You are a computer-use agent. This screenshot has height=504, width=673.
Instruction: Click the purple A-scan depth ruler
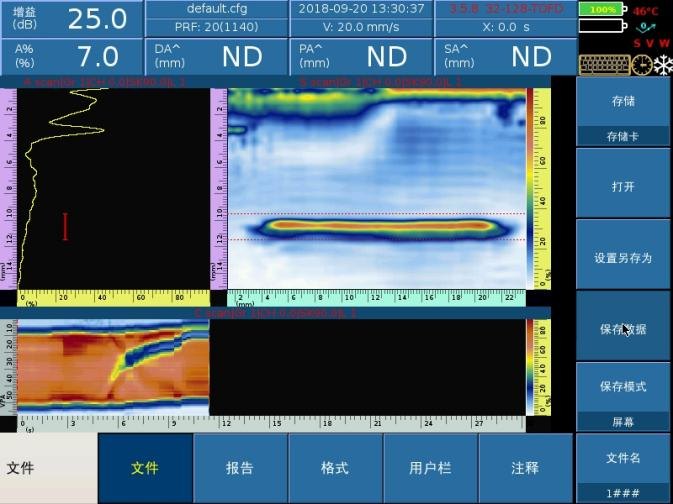click(8, 189)
